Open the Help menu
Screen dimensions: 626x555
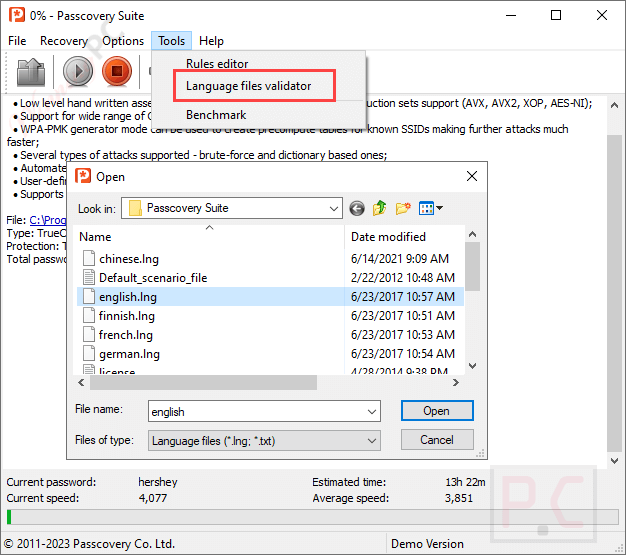[211, 41]
